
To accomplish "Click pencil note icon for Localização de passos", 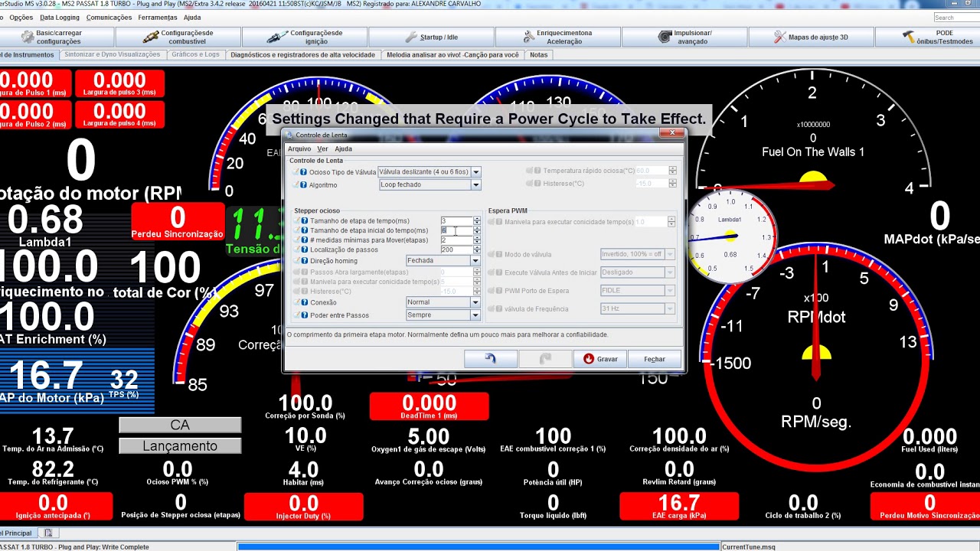I will pyautogui.click(x=296, y=249).
